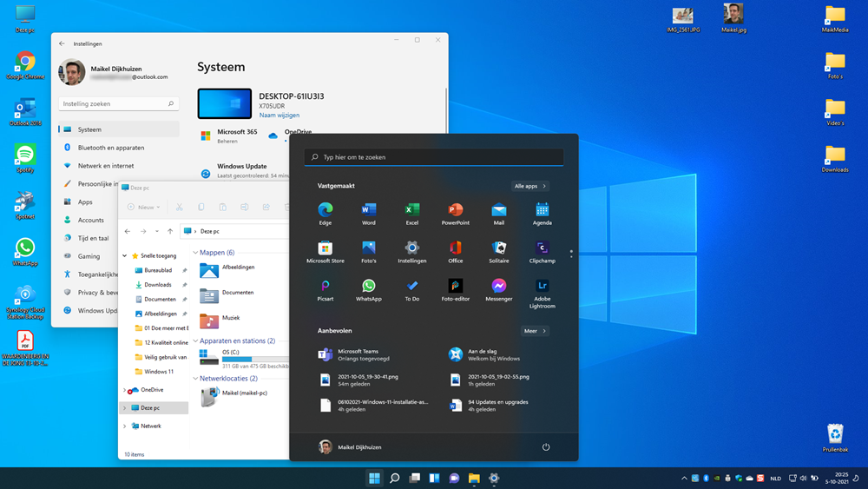Image resolution: width=868 pixels, height=489 pixels.
Task: Click Alle apps button in Start
Action: pos(529,186)
